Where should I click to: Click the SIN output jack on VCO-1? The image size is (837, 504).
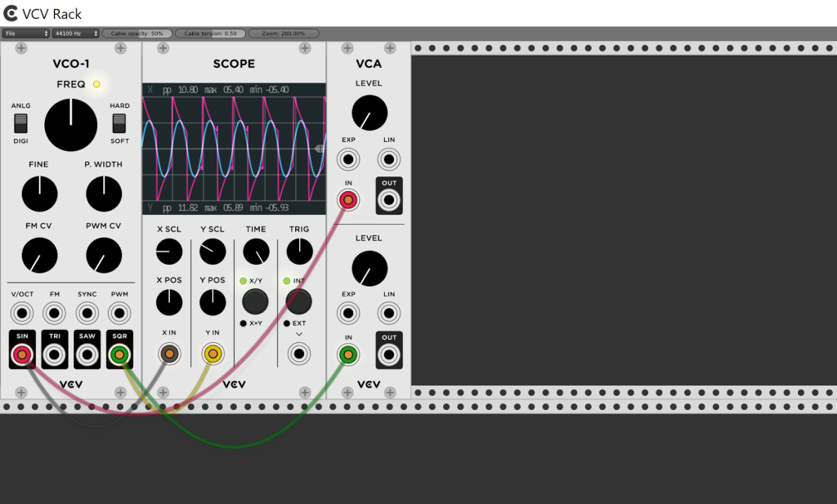(21, 355)
